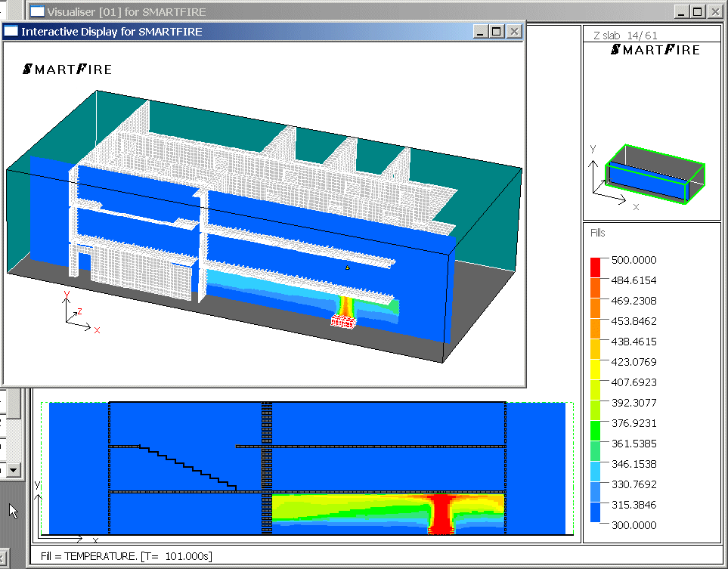The width and height of the screenshot is (728, 569).
Task: Click the cyan 346.1538 legend swatch
Action: 595,472
